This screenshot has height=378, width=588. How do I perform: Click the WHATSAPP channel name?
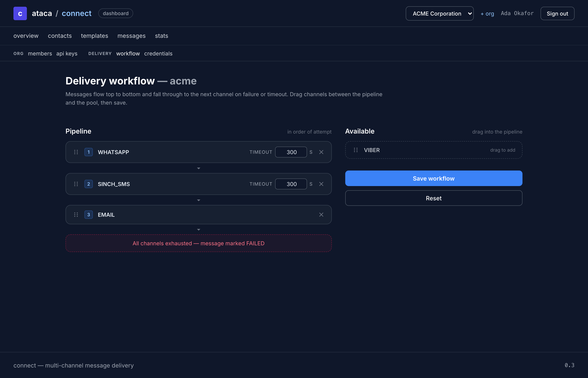[x=113, y=152]
